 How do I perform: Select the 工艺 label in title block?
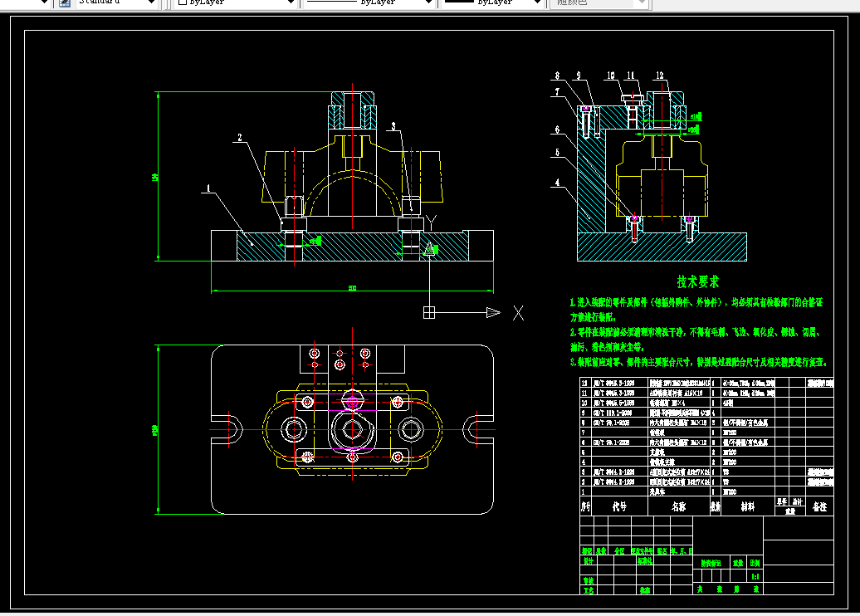(588, 590)
